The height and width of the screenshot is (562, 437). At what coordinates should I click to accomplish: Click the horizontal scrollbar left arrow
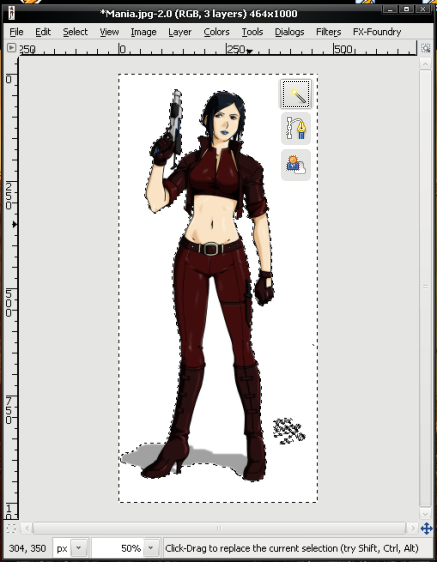pyautogui.click(x=27, y=528)
